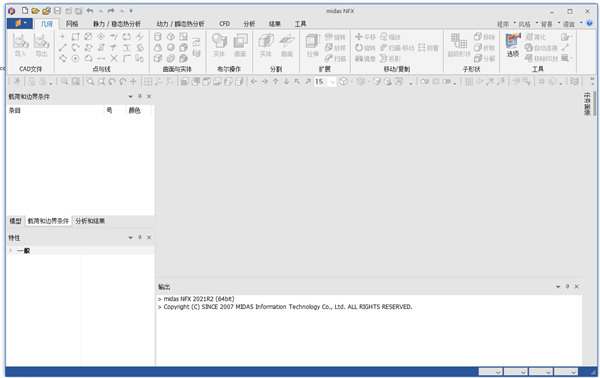Click the point creation icon in 点与线 group
The image size is (600, 378).
(63, 37)
